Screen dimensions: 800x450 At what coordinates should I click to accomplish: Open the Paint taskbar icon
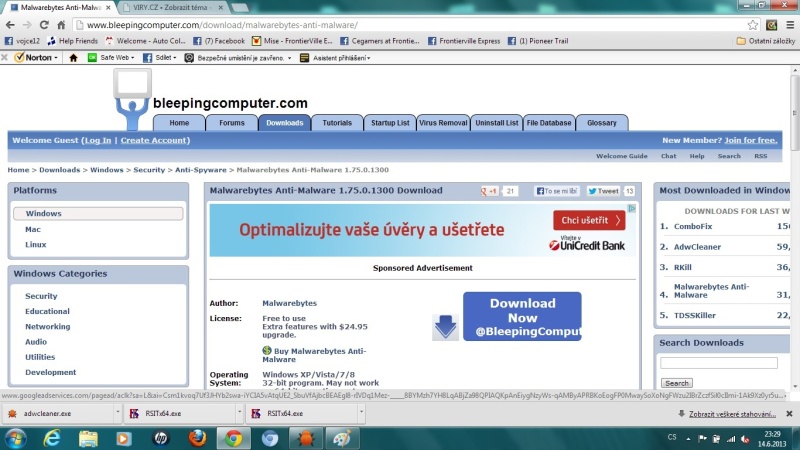[x=342, y=438]
